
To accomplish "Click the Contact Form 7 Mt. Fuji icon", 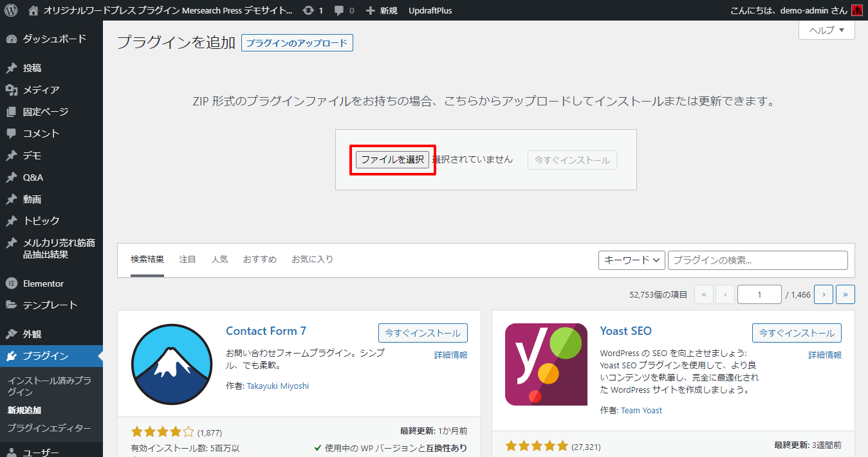I will (171, 364).
